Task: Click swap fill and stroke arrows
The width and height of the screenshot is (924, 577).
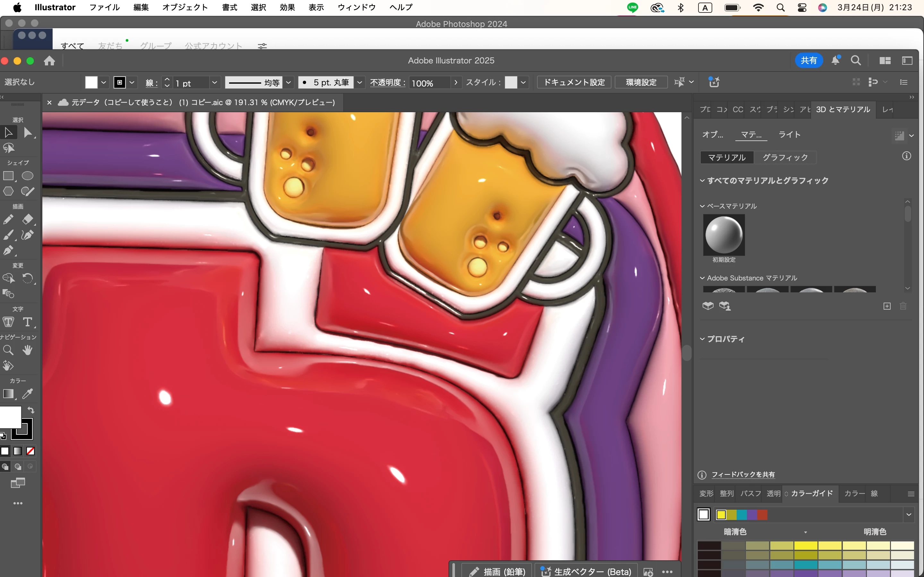Action: point(31,410)
